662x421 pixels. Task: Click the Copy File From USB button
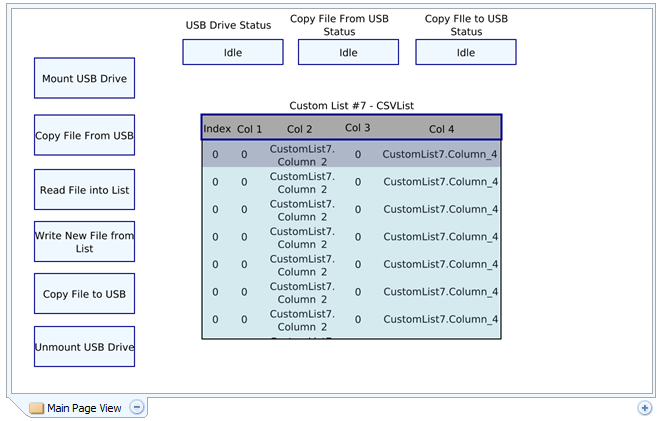84,135
